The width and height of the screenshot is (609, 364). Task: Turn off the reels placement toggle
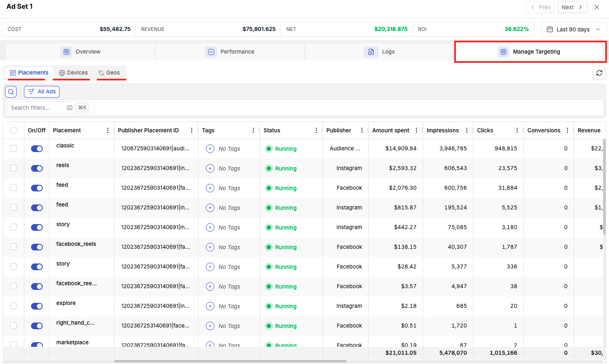37,168
